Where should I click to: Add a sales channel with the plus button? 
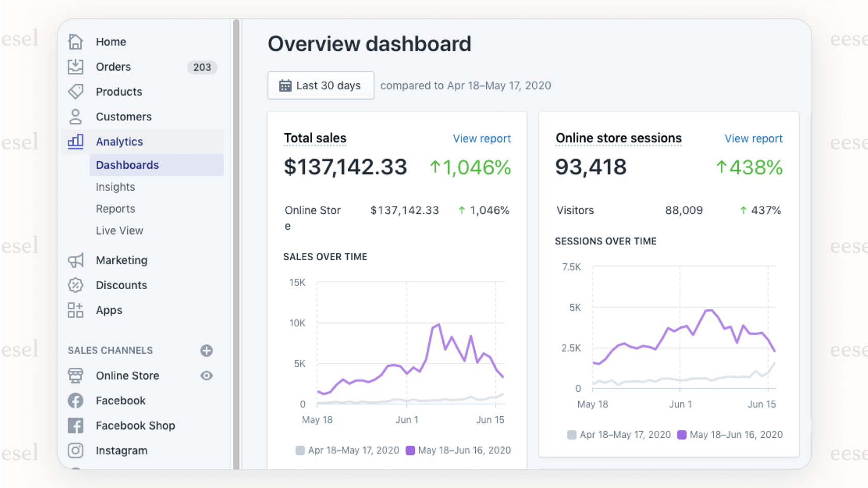click(x=206, y=351)
